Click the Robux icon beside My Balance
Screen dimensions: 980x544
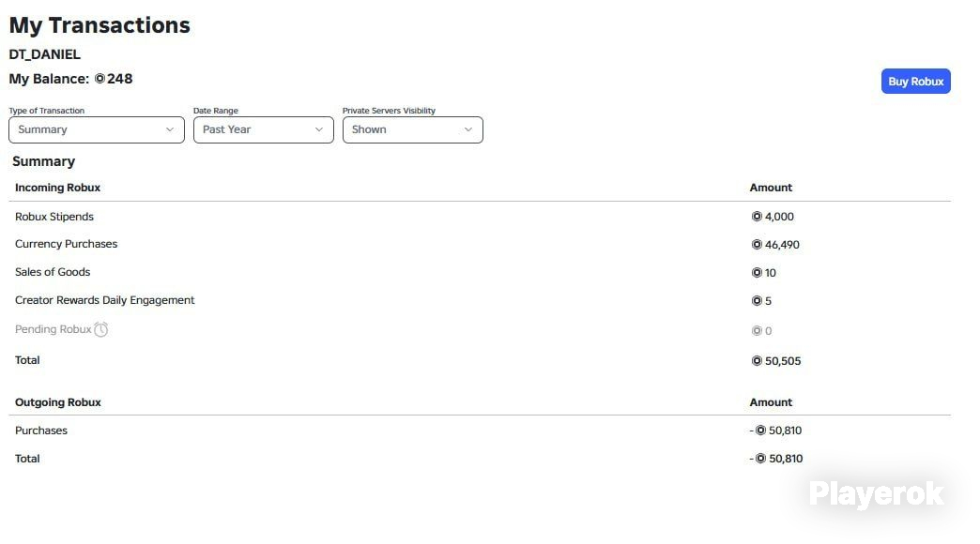click(100, 79)
